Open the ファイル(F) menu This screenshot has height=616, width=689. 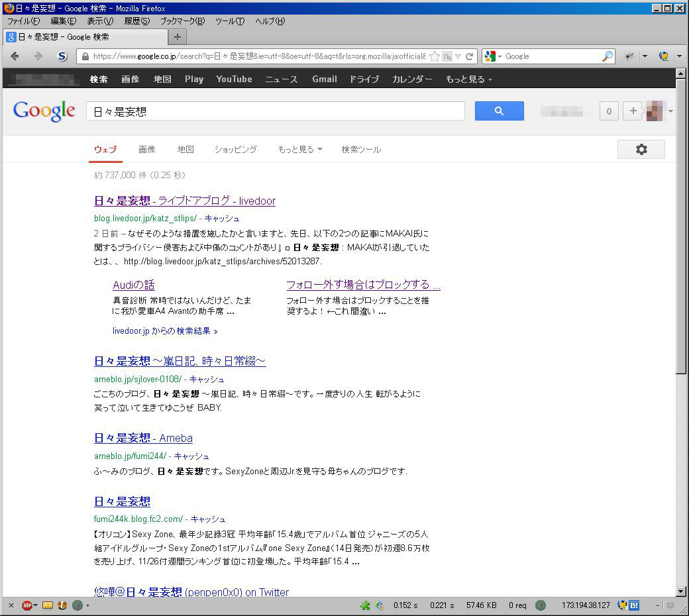(23, 21)
